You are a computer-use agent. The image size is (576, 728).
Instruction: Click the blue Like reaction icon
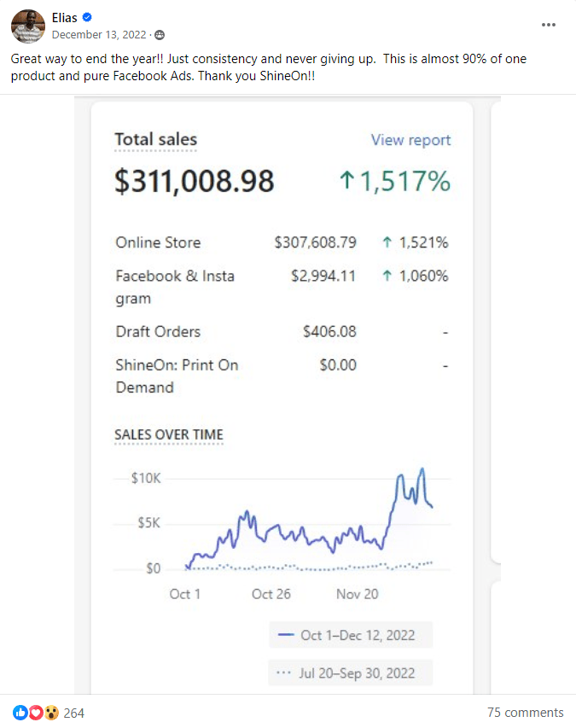[20, 713]
